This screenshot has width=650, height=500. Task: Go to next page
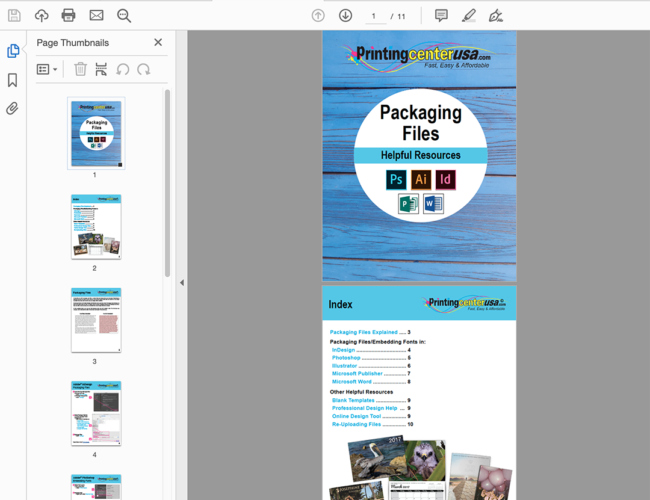click(345, 15)
